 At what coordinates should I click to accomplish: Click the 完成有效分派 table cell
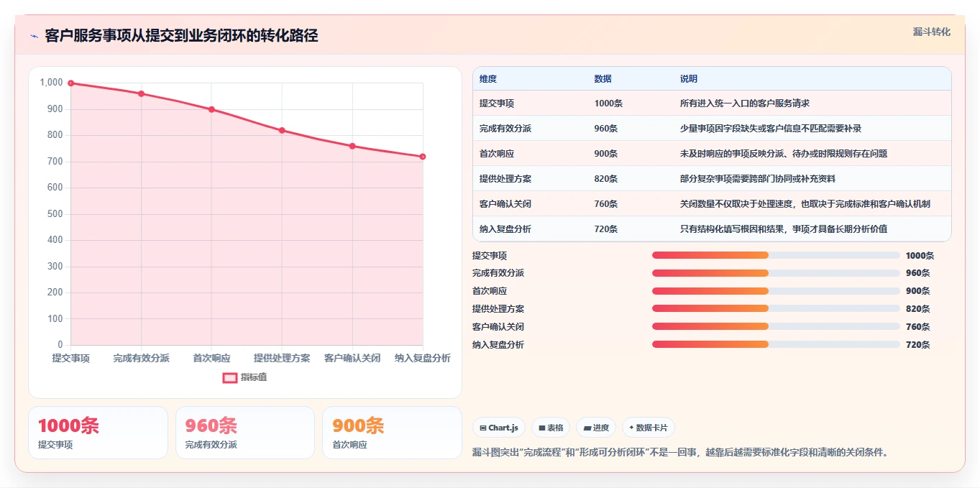(x=505, y=129)
